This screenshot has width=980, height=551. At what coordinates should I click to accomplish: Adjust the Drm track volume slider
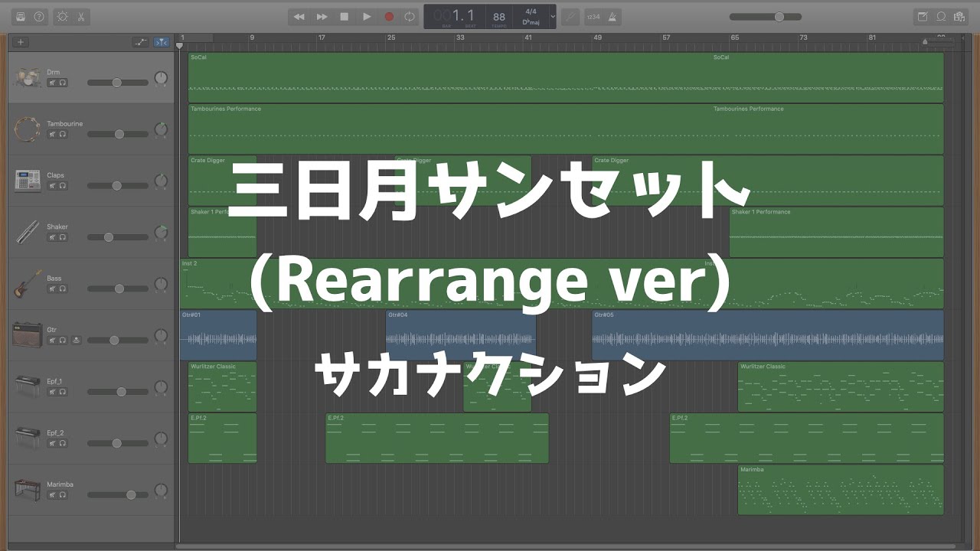click(x=118, y=83)
